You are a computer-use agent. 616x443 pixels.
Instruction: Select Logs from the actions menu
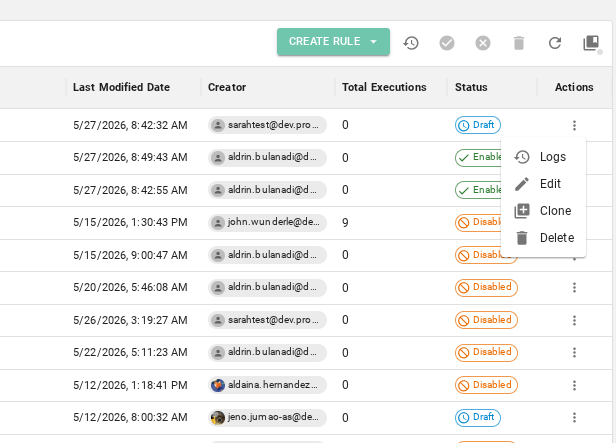pyautogui.click(x=543, y=157)
